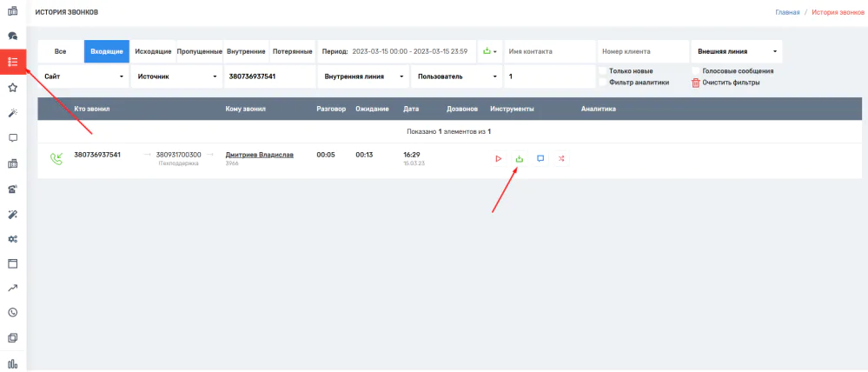Image resolution: width=868 pixels, height=372 pixels.
Task: Open the chat bubbles icon in sidebar
Action: point(13,36)
